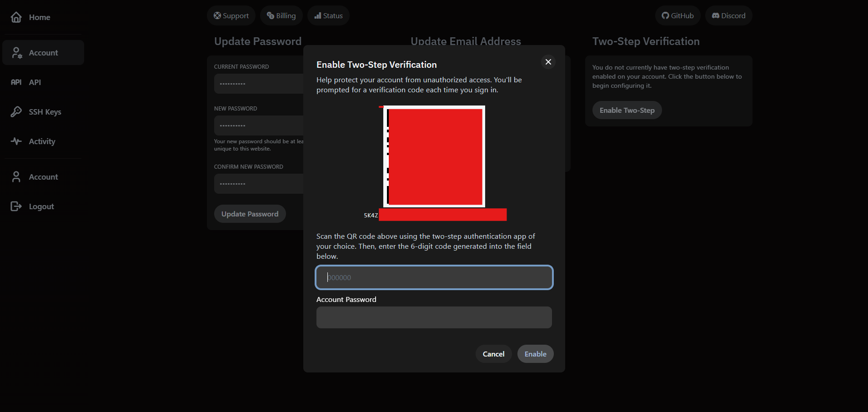Click the Discord logo icon
The width and height of the screenshot is (868, 412).
tap(716, 15)
